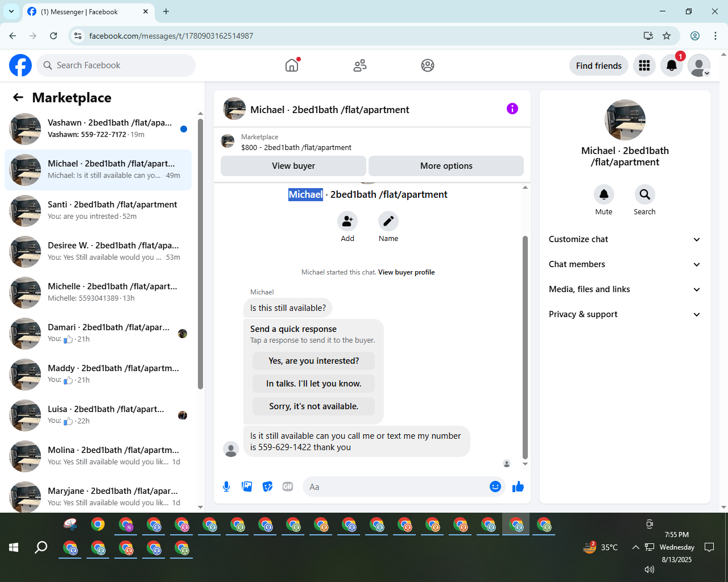The width and height of the screenshot is (728, 582).
Task: Open a new browser tab
Action: pyautogui.click(x=166, y=11)
